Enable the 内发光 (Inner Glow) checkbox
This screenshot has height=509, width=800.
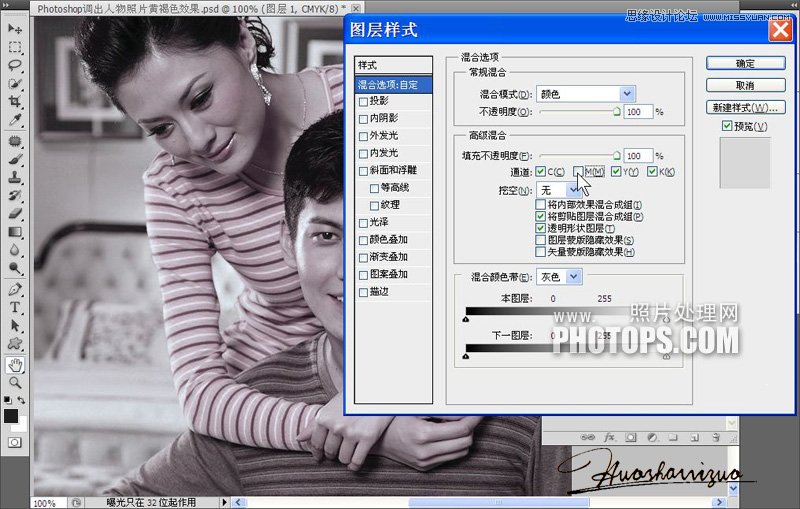363,154
